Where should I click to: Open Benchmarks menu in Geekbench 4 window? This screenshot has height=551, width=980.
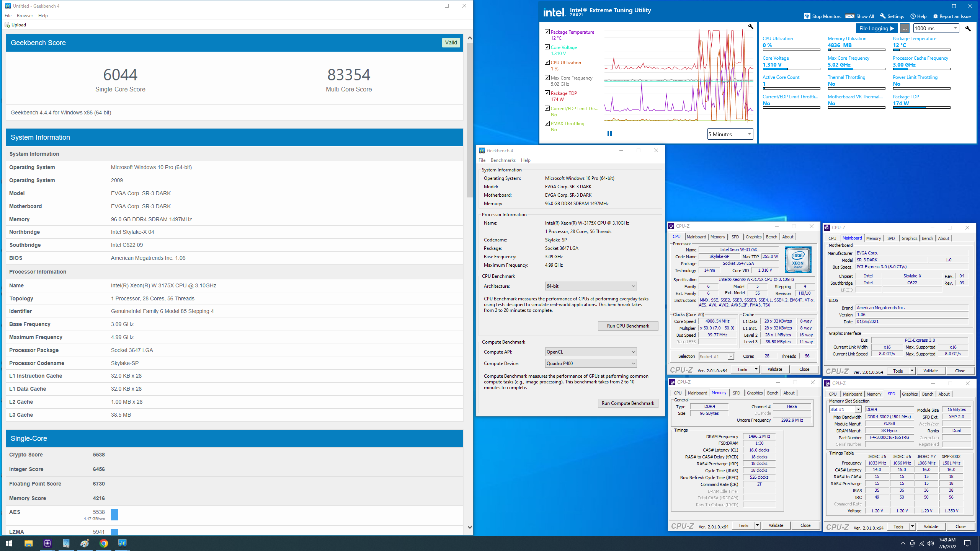point(503,160)
